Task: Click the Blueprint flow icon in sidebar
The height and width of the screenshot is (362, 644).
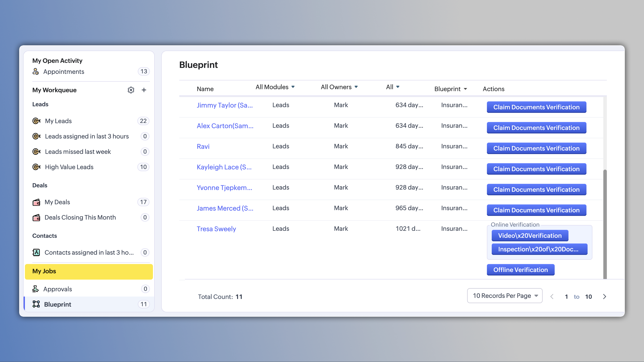Action: (x=36, y=304)
